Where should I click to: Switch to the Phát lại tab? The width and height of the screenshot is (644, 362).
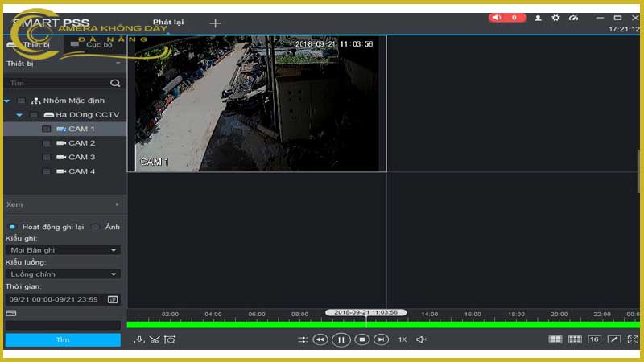168,23
